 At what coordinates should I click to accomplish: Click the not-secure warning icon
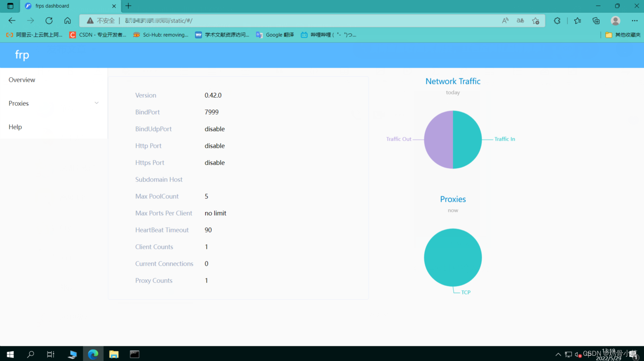tap(90, 21)
